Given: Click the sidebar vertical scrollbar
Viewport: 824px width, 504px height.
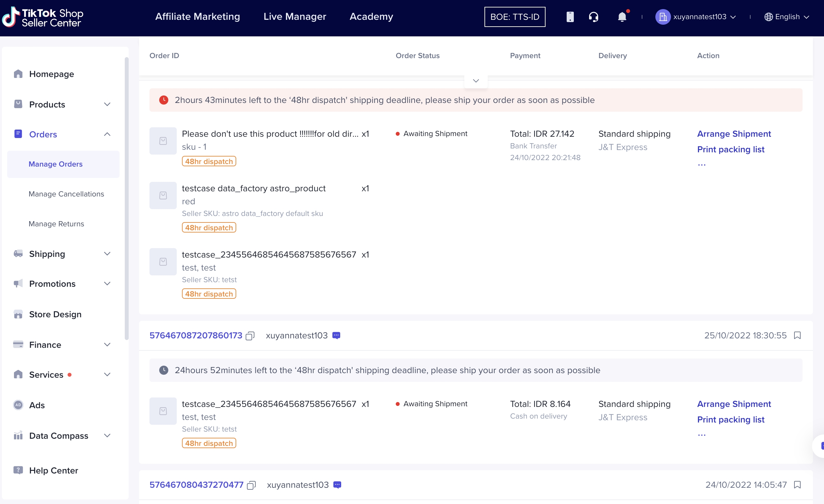Looking at the screenshot, I should [126, 198].
